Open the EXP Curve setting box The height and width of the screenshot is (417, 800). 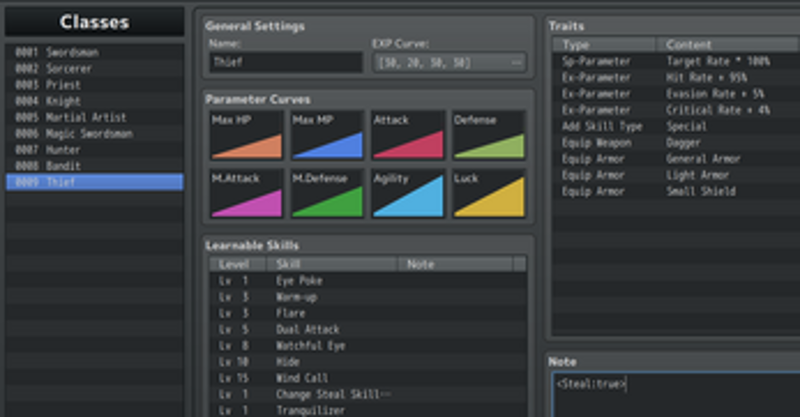tap(449, 63)
